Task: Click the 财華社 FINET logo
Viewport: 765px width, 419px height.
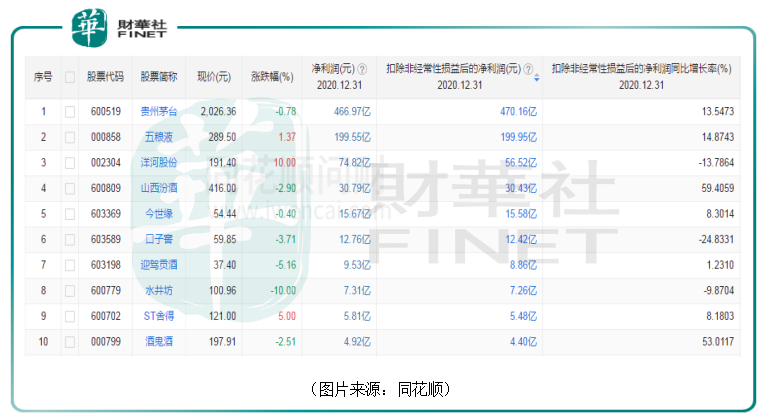Action: click(119, 28)
